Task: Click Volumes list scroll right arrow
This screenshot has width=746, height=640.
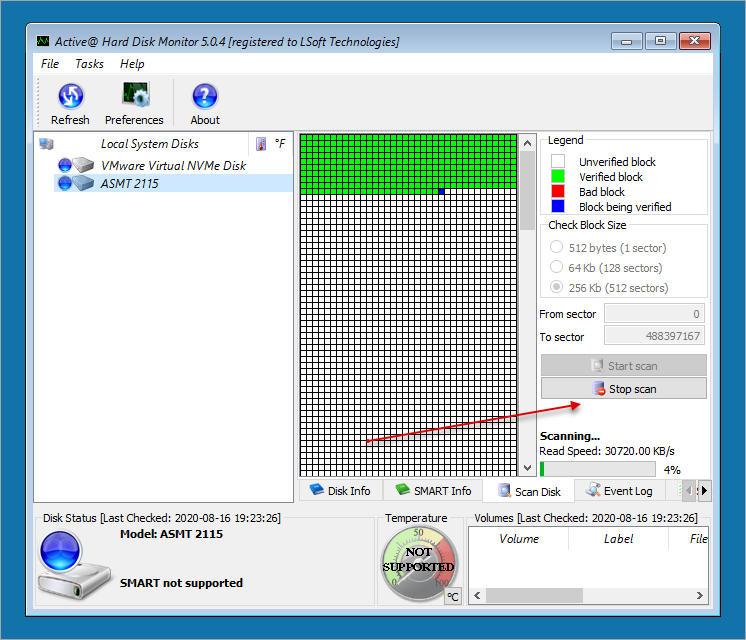Action: [x=700, y=595]
